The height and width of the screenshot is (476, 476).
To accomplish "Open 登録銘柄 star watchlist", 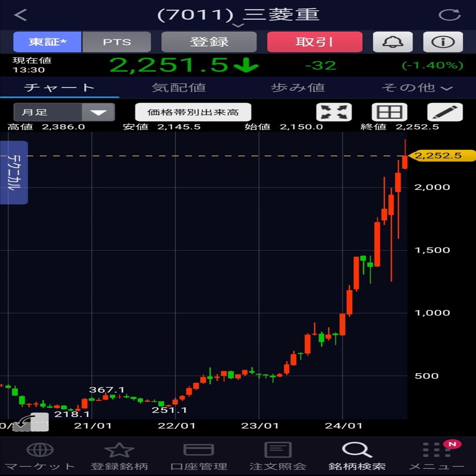I will point(119,455).
